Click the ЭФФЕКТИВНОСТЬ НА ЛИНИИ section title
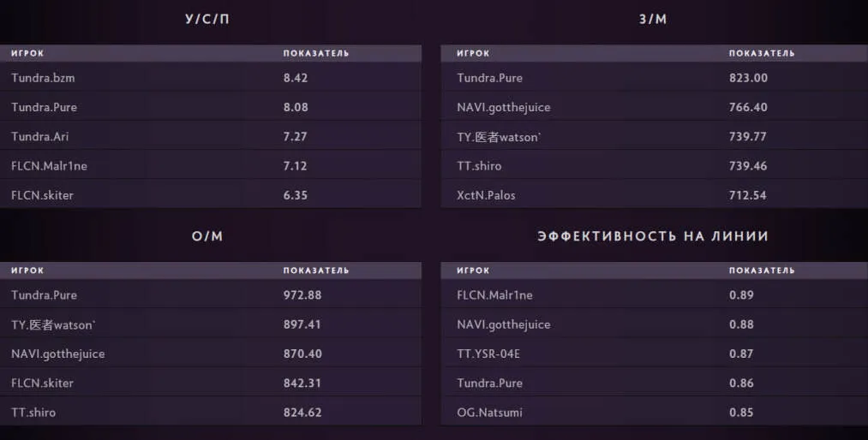The image size is (868, 440). [x=653, y=236]
